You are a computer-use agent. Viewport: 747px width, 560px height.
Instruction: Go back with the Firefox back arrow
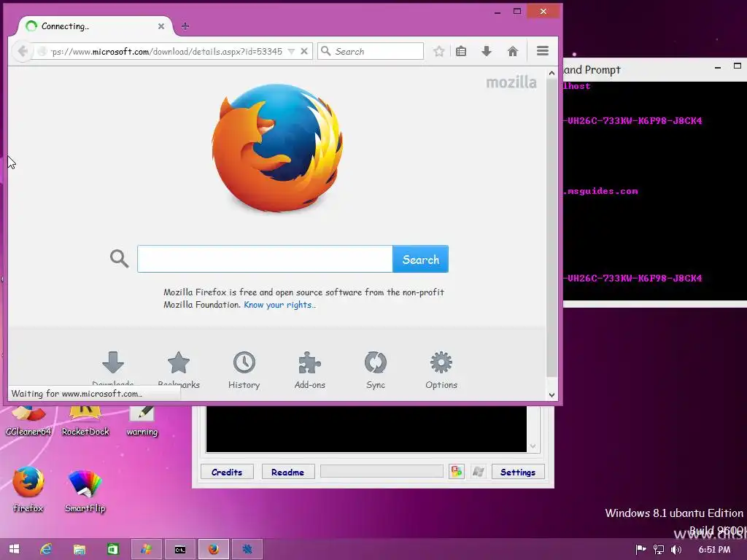pos(22,51)
